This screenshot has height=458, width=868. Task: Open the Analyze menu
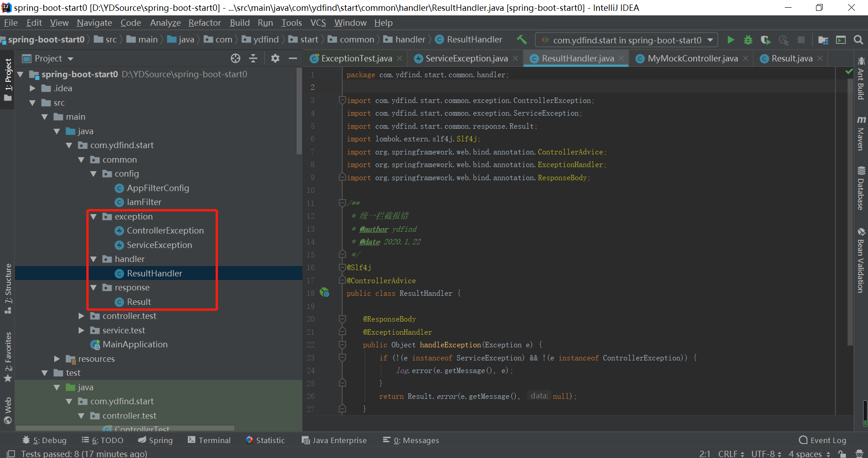click(165, 23)
